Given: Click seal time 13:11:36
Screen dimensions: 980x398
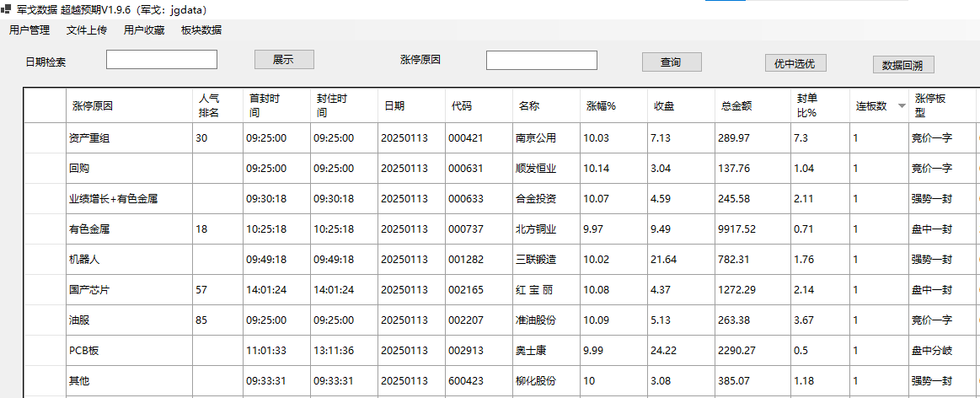Looking at the screenshot, I should 345,351.
